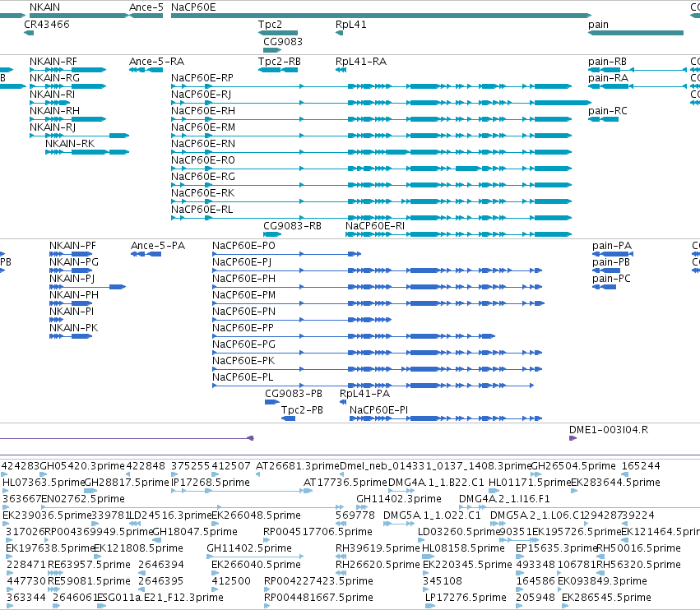Open the CG9083 gene label

[283, 41]
